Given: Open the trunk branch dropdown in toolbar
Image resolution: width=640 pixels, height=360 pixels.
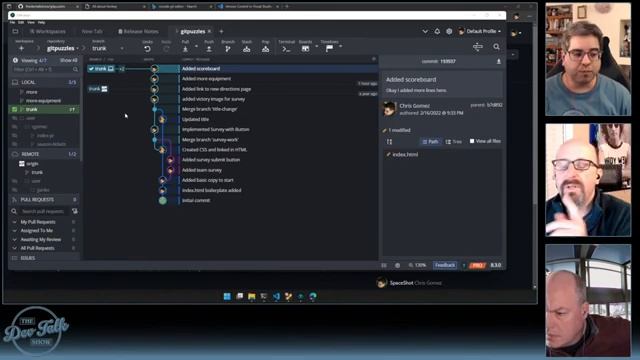Looking at the screenshot, I should tap(122, 49).
